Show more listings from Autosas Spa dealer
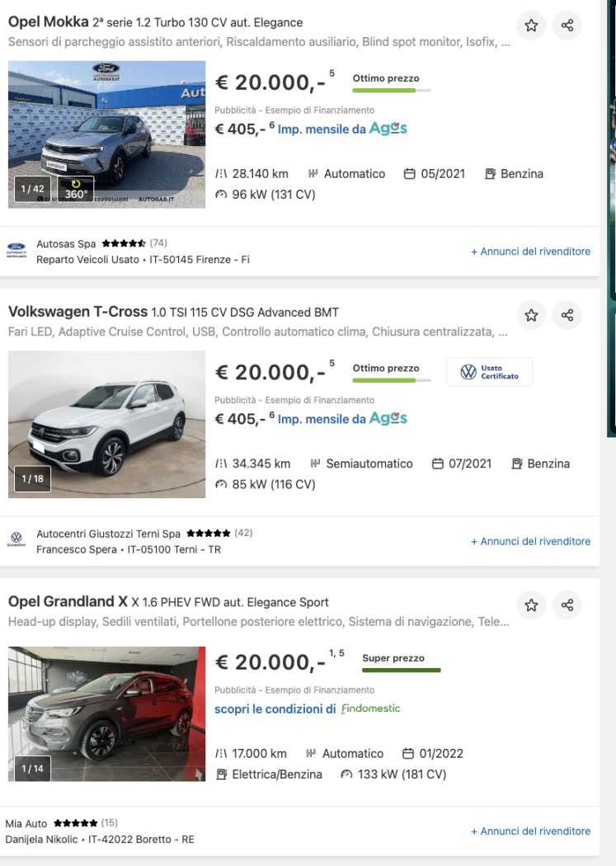This screenshot has height=866, width=616. [530, 252]
